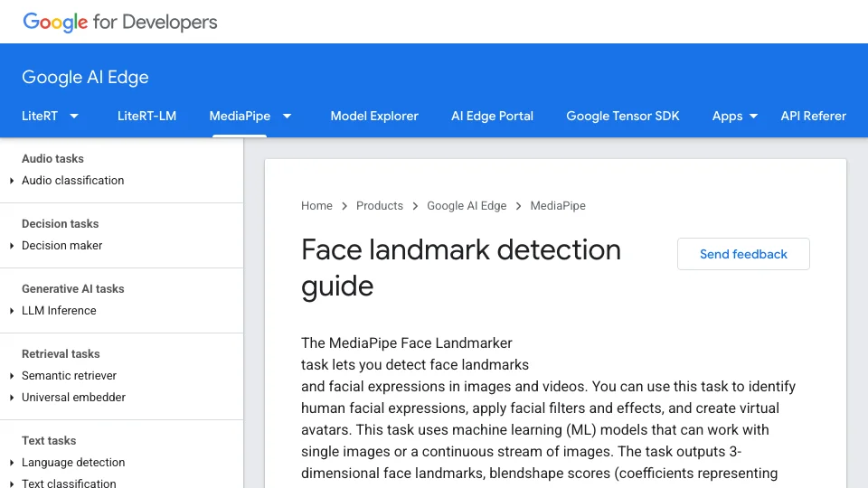Open the Google Tensor SDK tab

coord(623,117)
